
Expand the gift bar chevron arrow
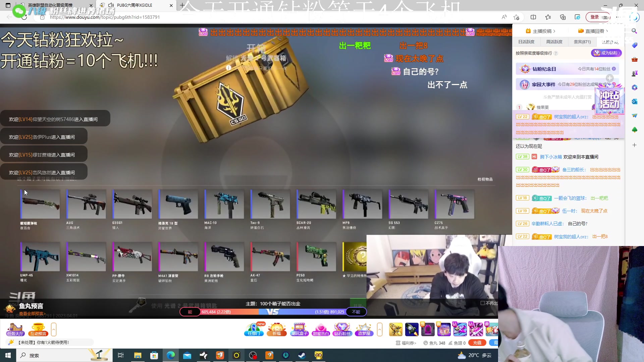point(379,330)
